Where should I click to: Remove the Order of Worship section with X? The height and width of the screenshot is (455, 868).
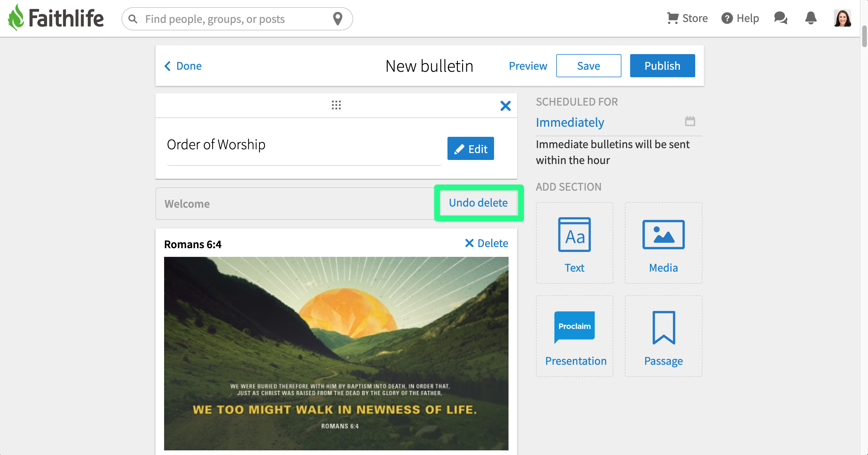coord(505,106)
